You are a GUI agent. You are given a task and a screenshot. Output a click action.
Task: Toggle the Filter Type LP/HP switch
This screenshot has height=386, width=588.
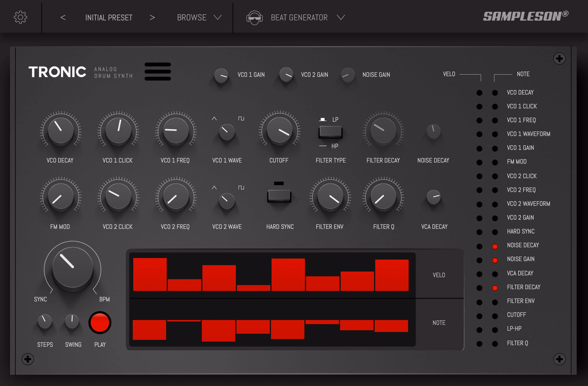[x=331, y=132]
